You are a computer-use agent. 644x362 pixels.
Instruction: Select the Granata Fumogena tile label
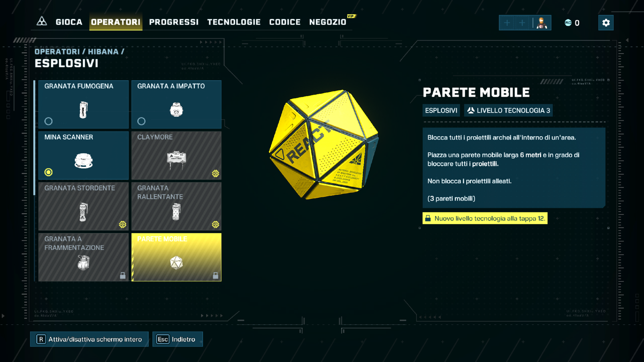[x=79, y=86]
